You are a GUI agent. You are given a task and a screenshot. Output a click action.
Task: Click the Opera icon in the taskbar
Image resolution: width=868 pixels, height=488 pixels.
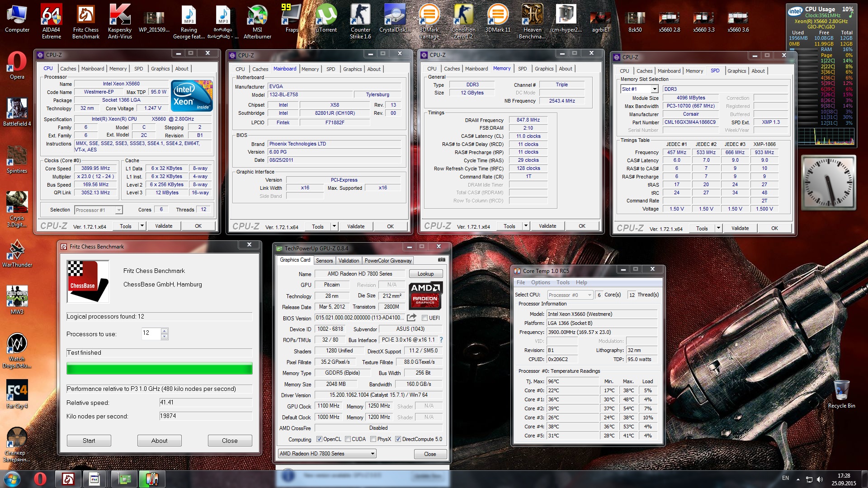[40, 479]
